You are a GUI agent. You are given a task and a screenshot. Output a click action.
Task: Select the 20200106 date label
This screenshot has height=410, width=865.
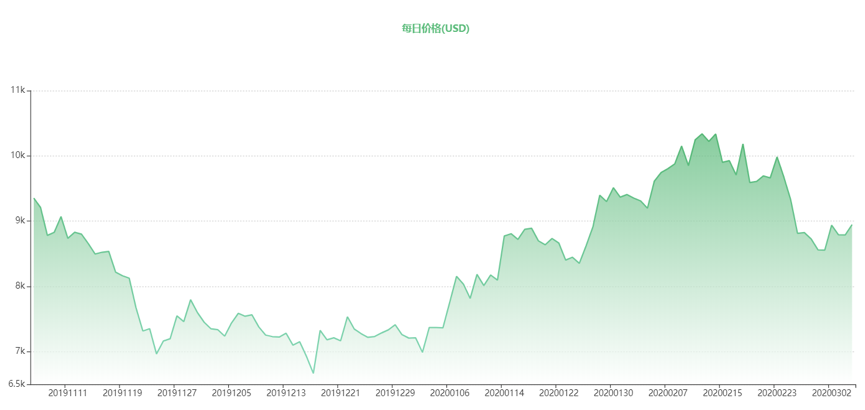[450, 393]
